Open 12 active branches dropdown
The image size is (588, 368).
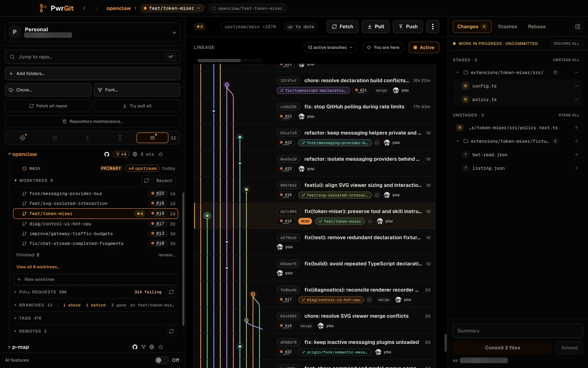point(330,47)
